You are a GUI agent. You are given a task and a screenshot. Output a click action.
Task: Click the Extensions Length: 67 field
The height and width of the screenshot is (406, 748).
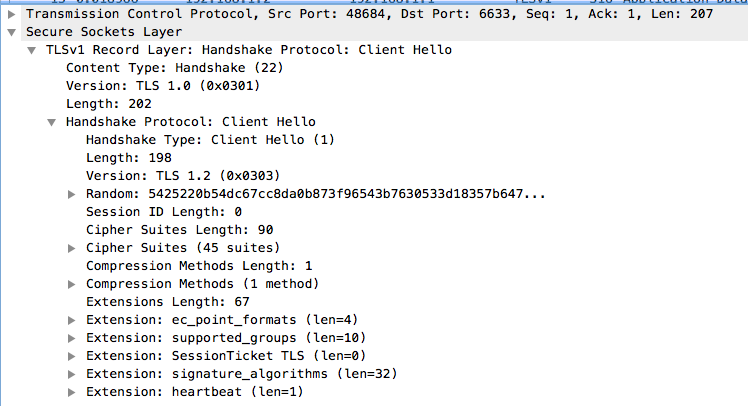point(160,302)
